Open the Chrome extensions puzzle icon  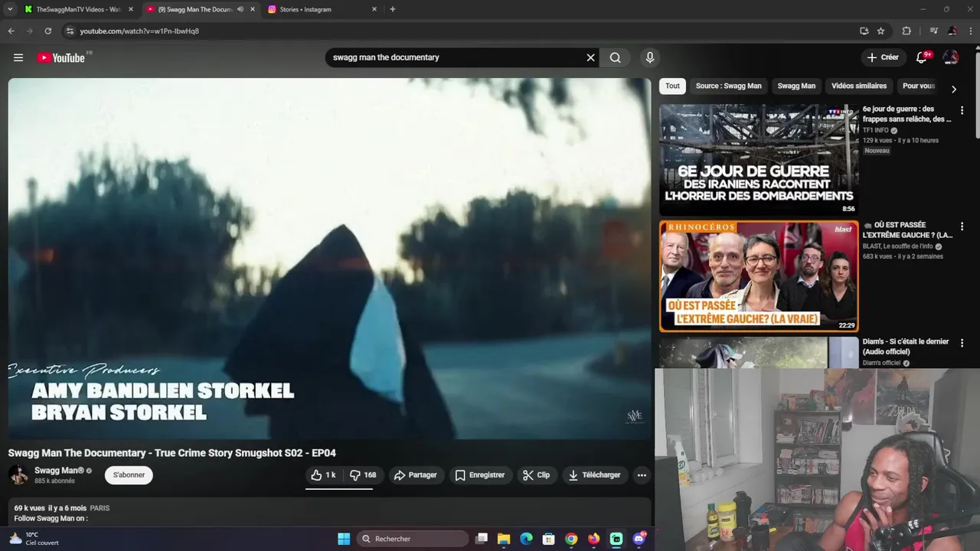(906, 31)
